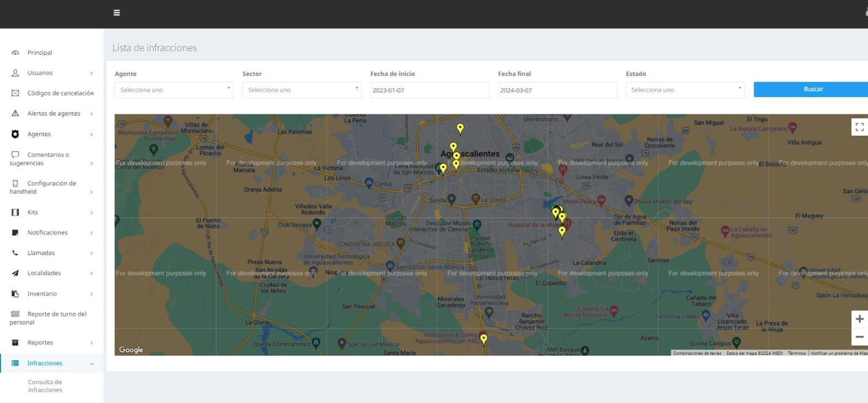The width and height of the screenshot is (868, 403).
Task: Click the Hospital de la Mujer map label
Action: coord(536,225)
